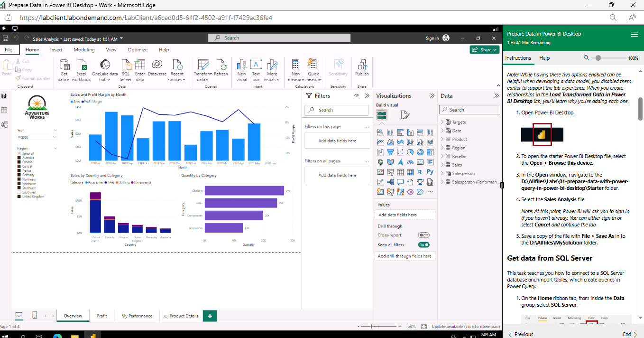Insert a Text box
644x338 pixels.
[x=256, y=70]
